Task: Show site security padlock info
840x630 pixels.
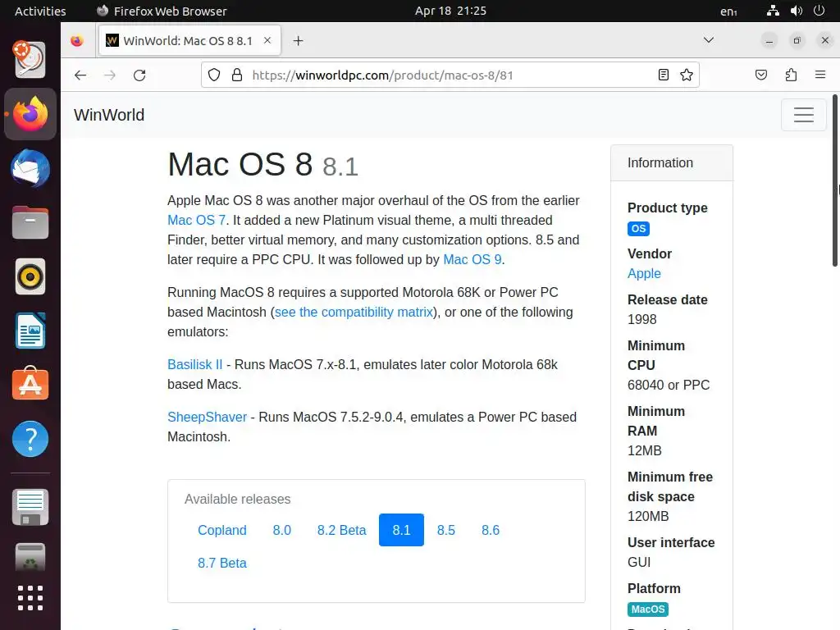Action: 237,75
